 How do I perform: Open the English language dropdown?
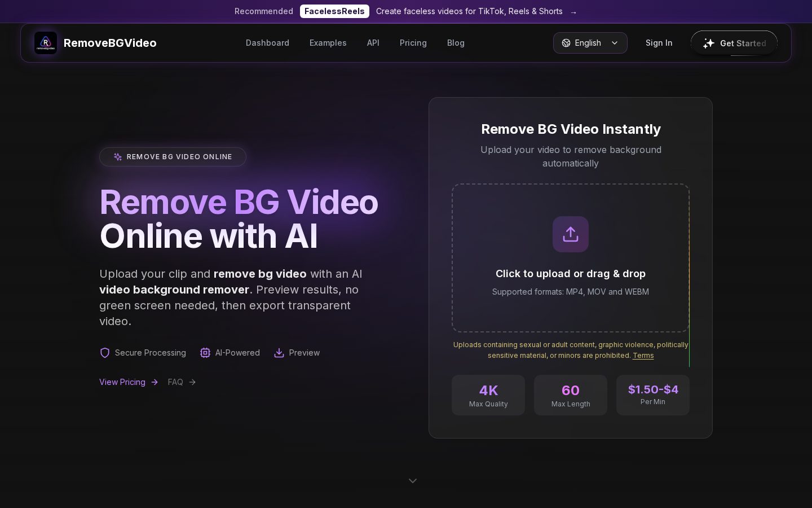pyautogui.click(x=590, y=43)
